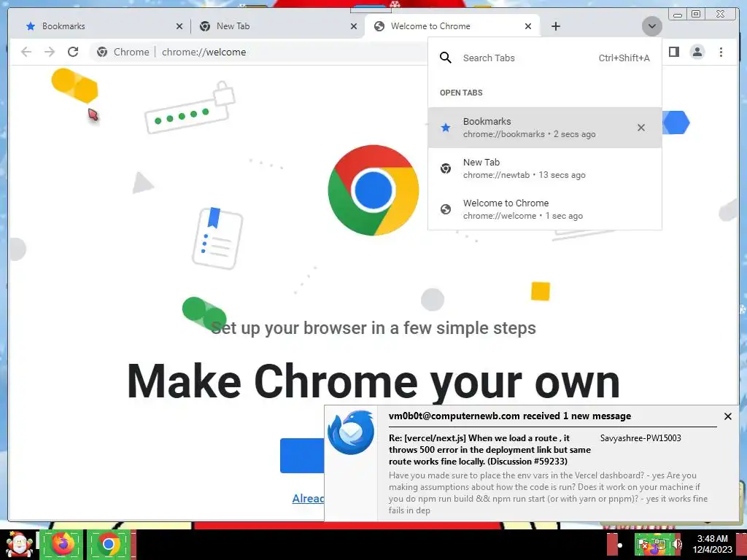Switch to the New Tab tab

(276, 26)
